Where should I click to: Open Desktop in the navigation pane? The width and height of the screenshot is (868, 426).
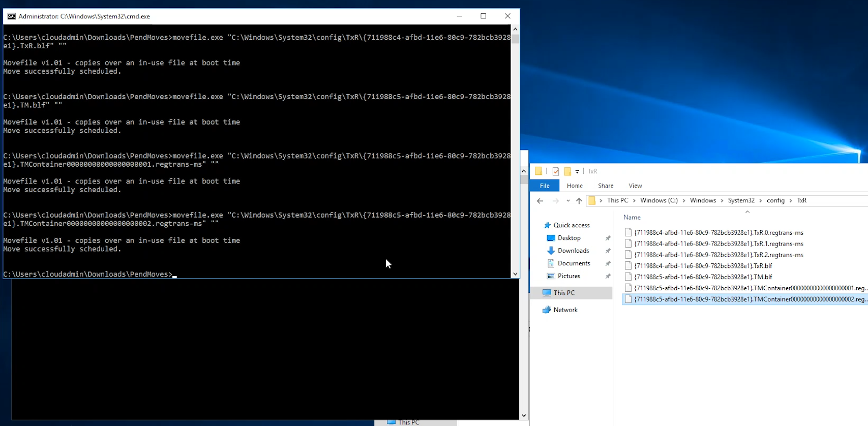point(569,238)
